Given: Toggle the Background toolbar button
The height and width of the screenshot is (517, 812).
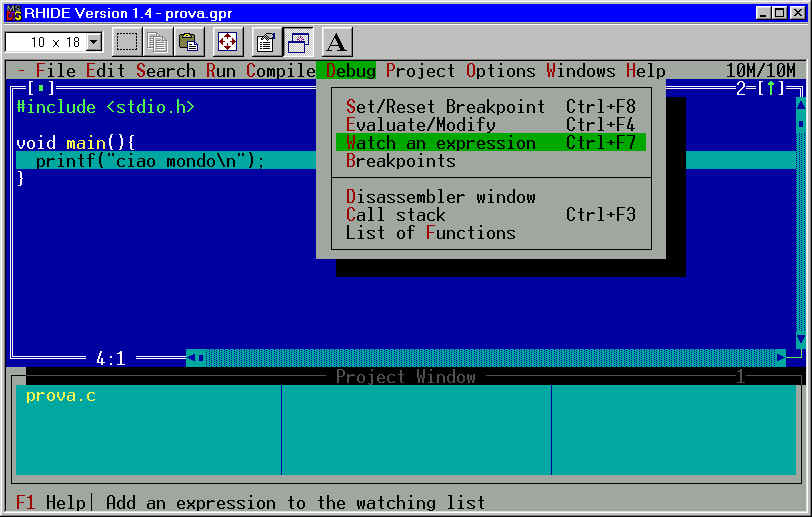Looking at the screenshot, I should (298, 42).
